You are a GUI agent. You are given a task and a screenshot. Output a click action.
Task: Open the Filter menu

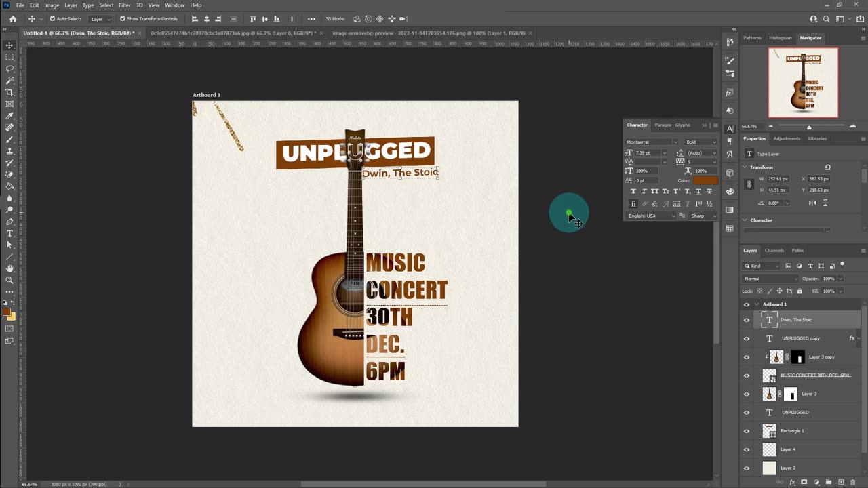click(125, 5)
